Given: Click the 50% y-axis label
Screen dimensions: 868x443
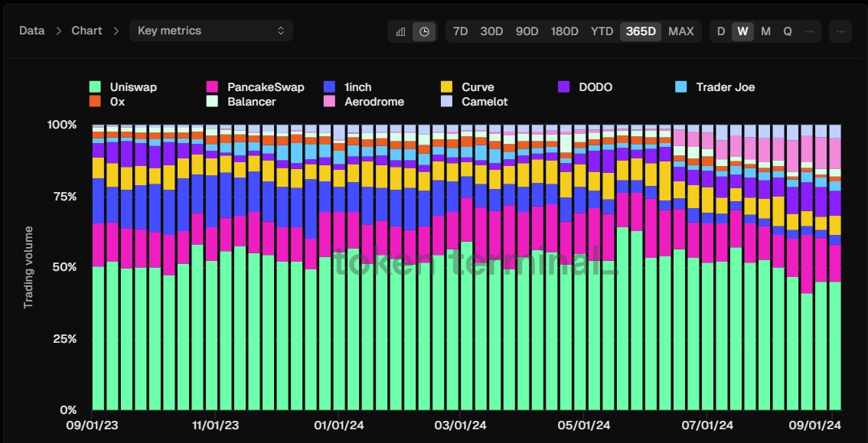Looking at the screenshot, I should (65, 267).
